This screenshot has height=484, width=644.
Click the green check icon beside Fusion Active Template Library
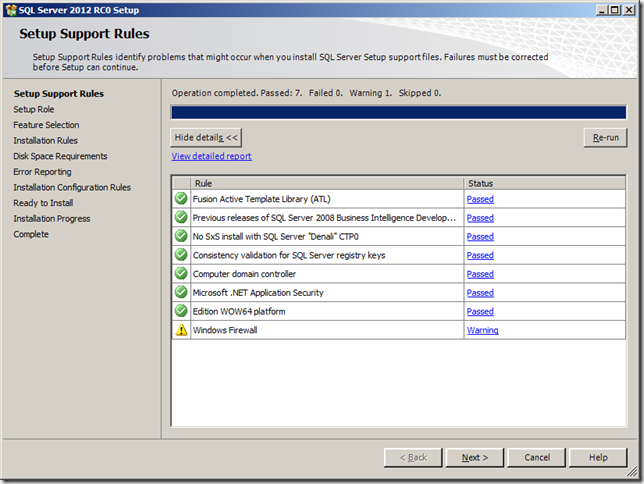pos(181,199)
